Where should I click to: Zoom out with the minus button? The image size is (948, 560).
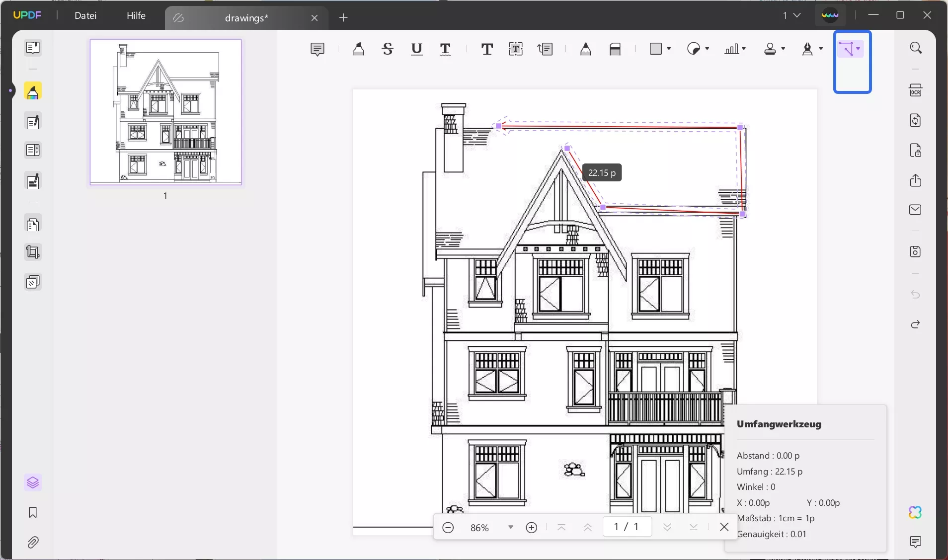click(448, 527)
